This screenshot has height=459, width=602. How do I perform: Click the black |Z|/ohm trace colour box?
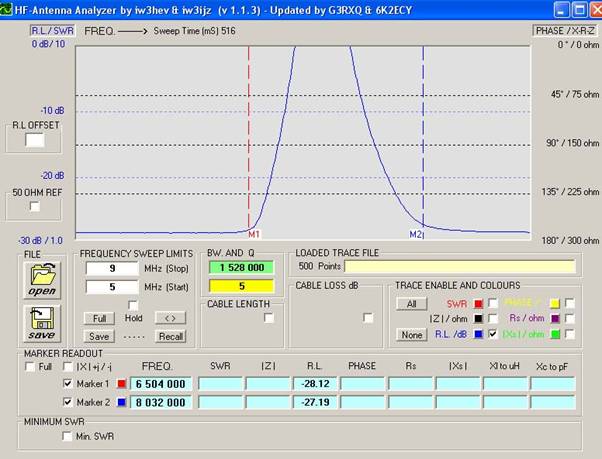[477, 318]
